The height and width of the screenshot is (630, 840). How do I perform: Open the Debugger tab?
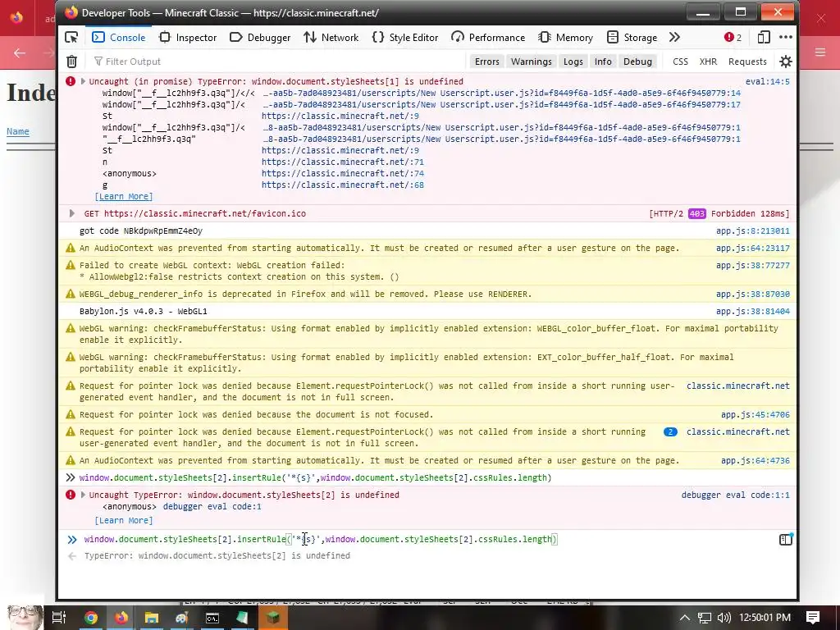click(x=260, y=37)
